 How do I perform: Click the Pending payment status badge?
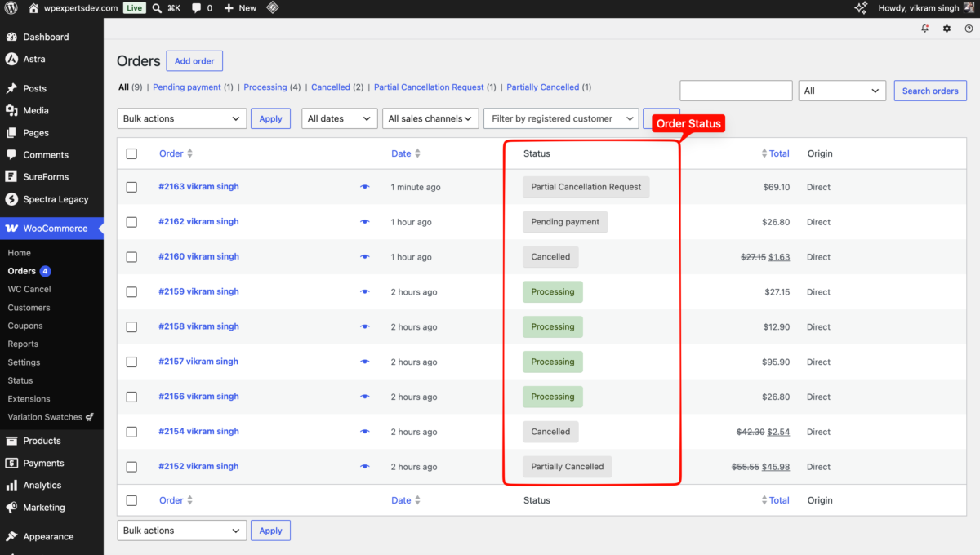pos(565,222)
